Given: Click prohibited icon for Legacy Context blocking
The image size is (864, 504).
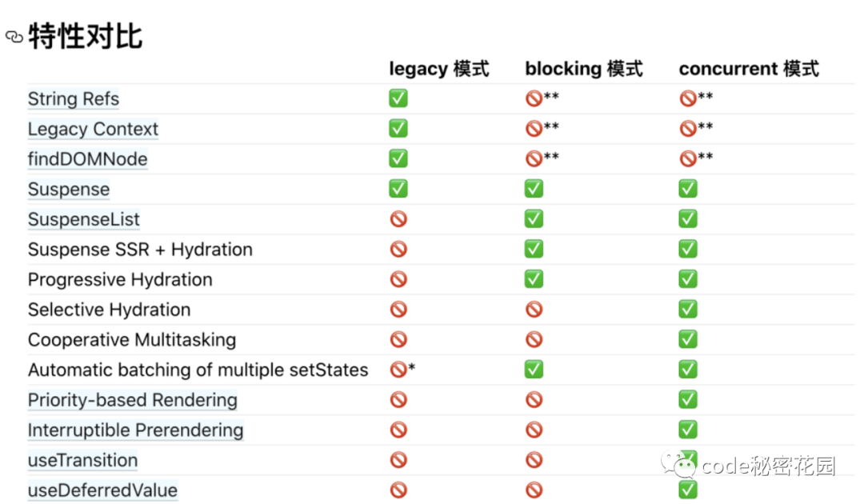Looking at the screenshot, I should (534, 128).
